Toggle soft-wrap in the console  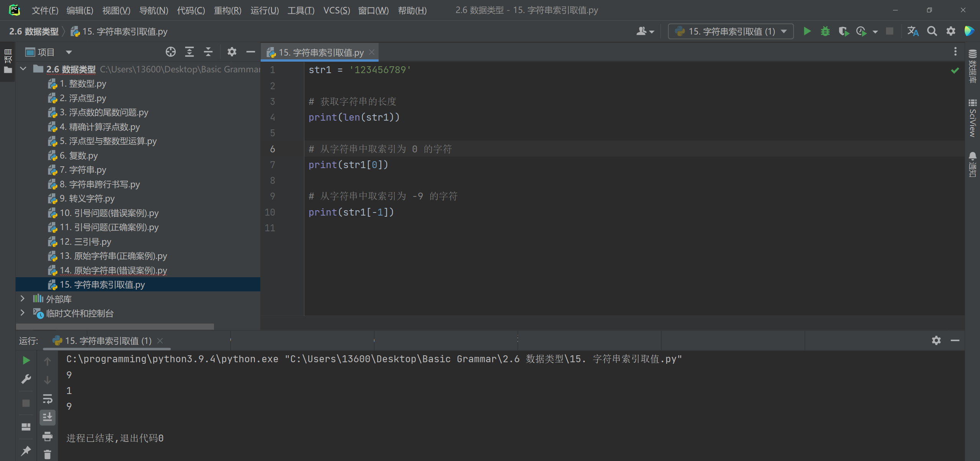click(47, 399)
